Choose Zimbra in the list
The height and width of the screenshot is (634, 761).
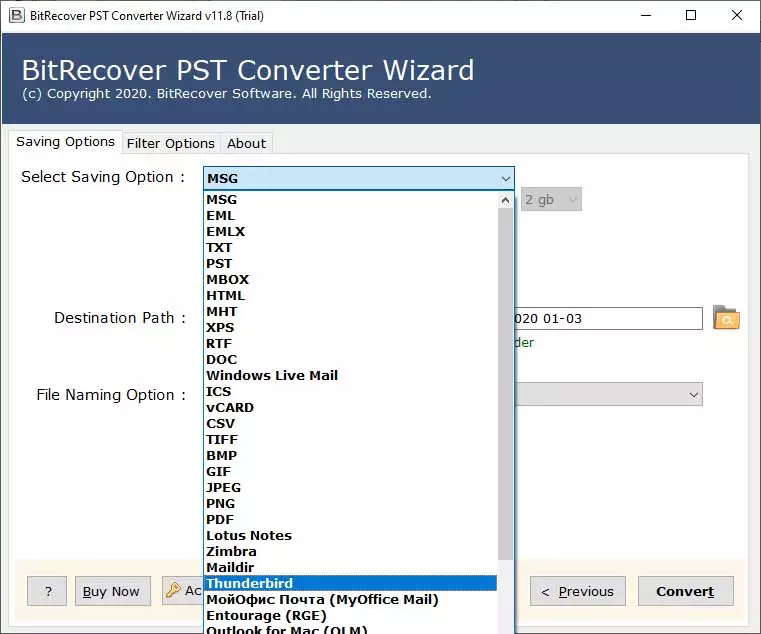[350, 552]
